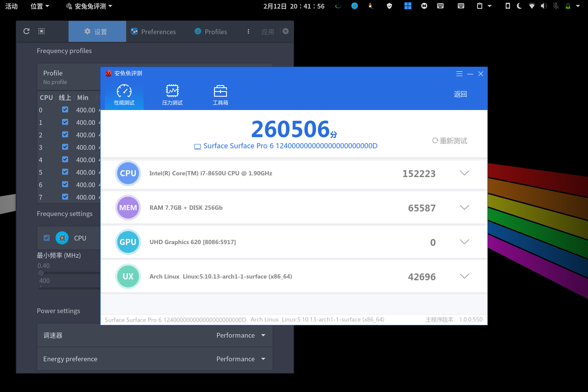Toggle the CPU frequency settings checkbox
Image resolution: width=588 pixels, height=392 pixels.
pyautogui.click(x=46, y=238)
